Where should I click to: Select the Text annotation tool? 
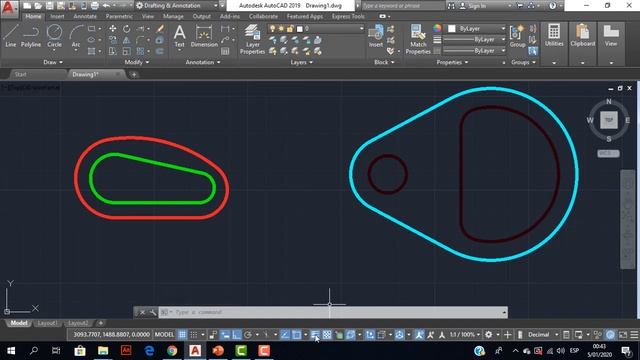(180, 36)
